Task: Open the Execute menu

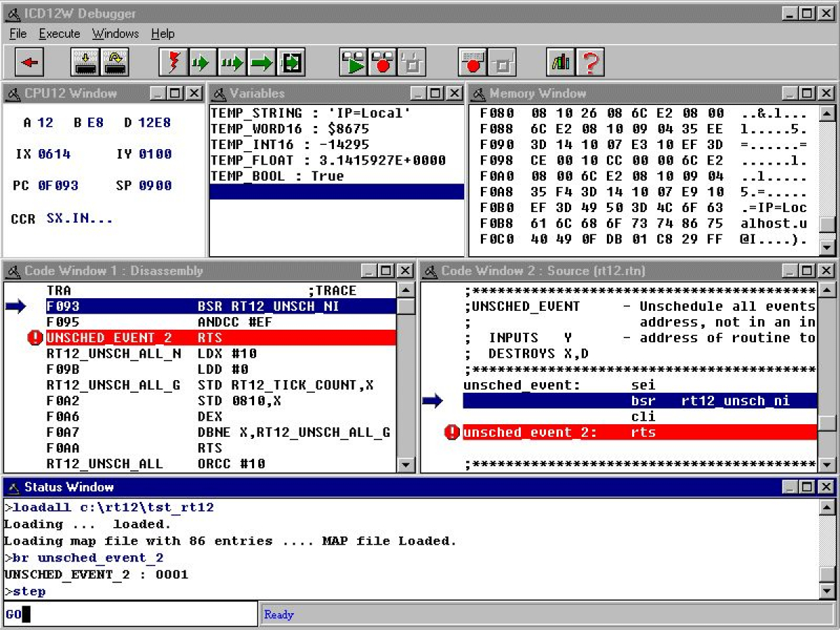Action: pyautogui.click(x=59, y=34)
